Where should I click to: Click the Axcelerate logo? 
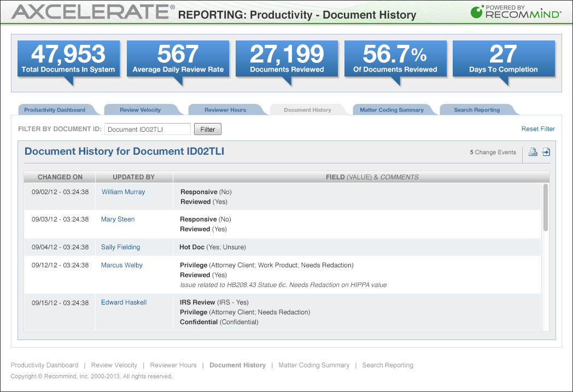[x=93, y=11]
